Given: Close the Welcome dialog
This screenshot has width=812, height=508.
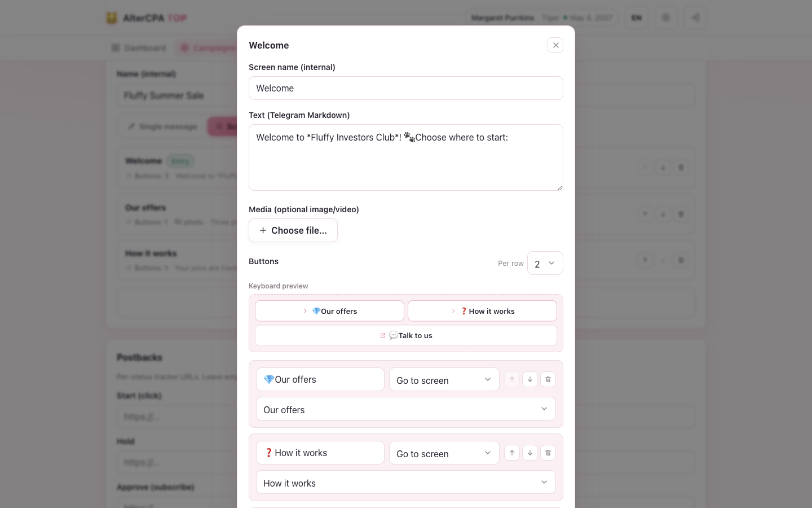Looking at the screenshot, I should (x=555, y=45).
